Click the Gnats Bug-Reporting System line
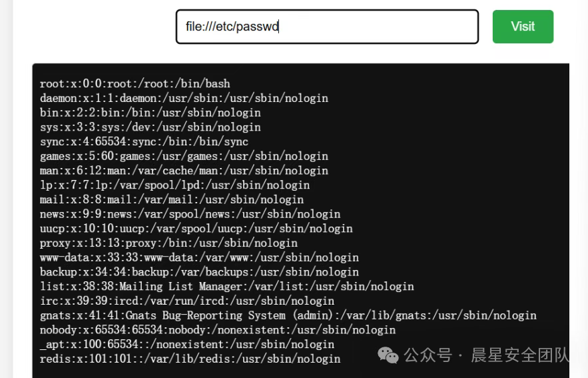The width and height of the screenshot is (588, 378). tap(288, 315)
